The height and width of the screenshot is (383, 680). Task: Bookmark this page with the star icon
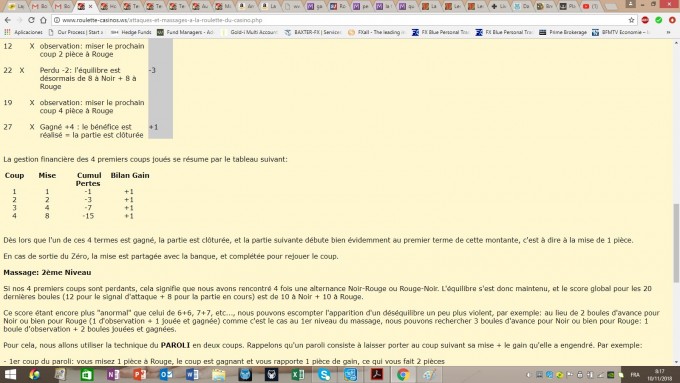631,20
